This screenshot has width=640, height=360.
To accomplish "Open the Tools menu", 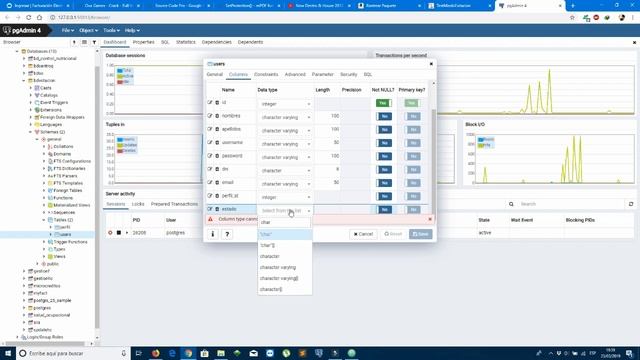I will pos(111,30).
